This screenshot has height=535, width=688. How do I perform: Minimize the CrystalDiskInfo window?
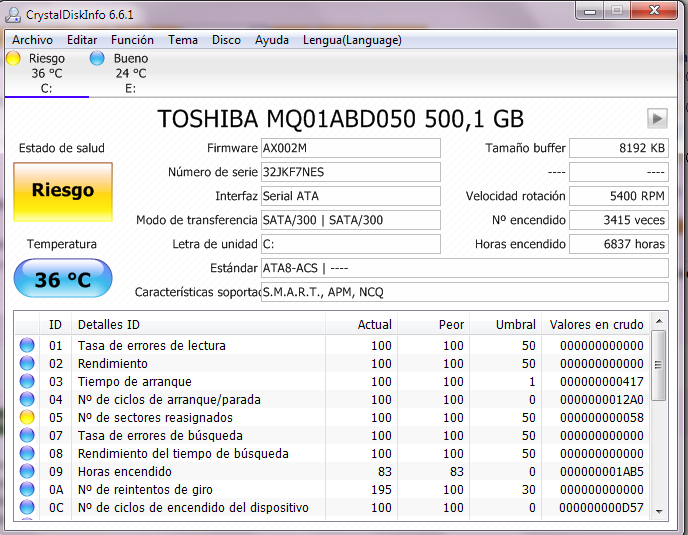click(590, 11)
